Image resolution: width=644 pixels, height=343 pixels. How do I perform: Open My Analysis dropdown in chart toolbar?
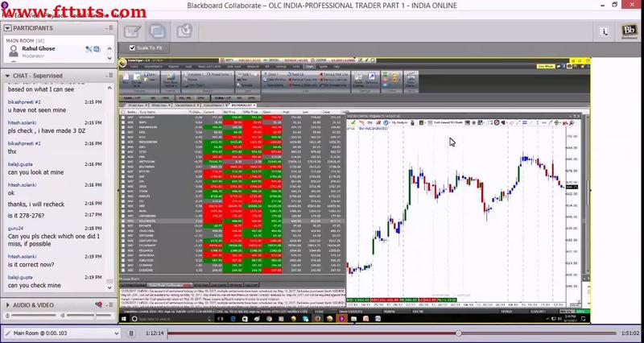coord(398,123)
